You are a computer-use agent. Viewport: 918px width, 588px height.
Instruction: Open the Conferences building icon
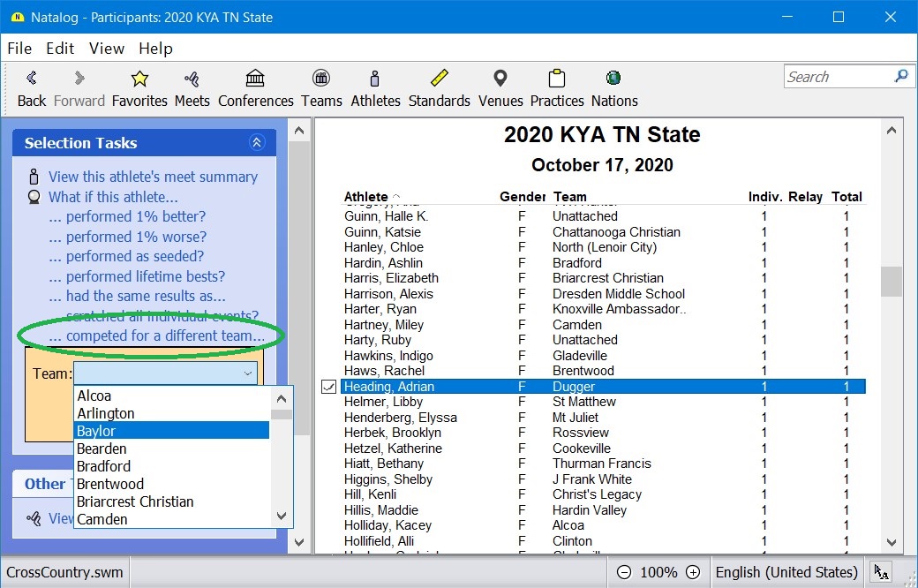click(x=255, y=79)
